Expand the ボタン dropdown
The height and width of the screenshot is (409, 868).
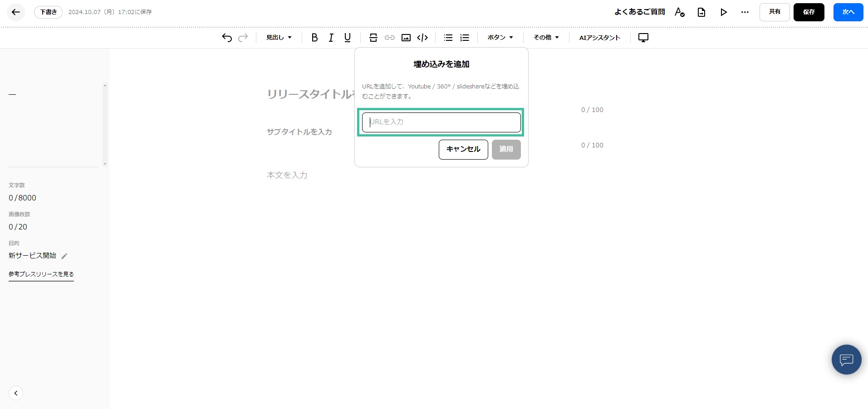point(500,38)
